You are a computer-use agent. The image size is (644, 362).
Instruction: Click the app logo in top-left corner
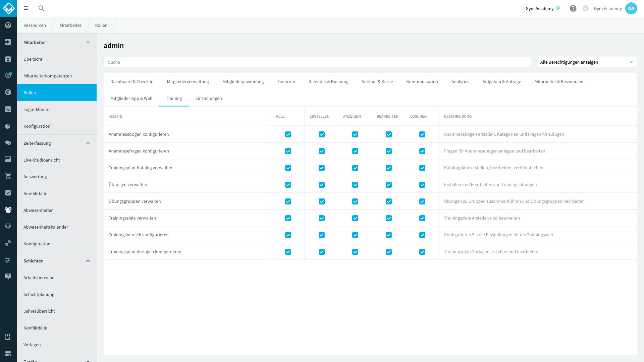[x=8, y=8]
